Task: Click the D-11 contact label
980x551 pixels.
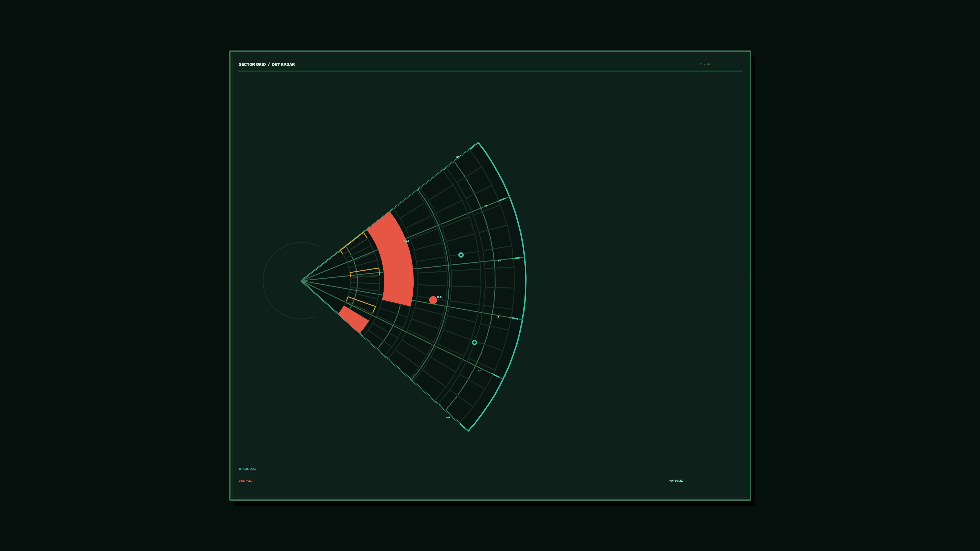Action: click(x=440, y=297)
